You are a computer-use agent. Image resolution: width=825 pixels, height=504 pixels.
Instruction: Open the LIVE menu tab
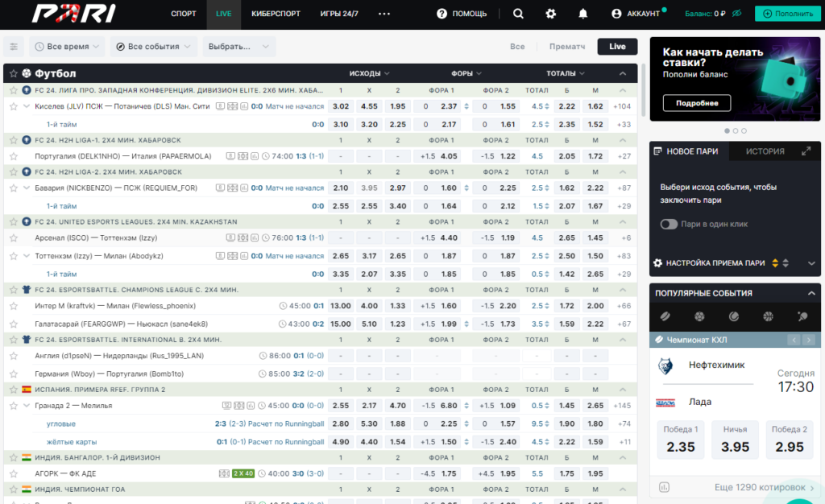tap(224, 14)
